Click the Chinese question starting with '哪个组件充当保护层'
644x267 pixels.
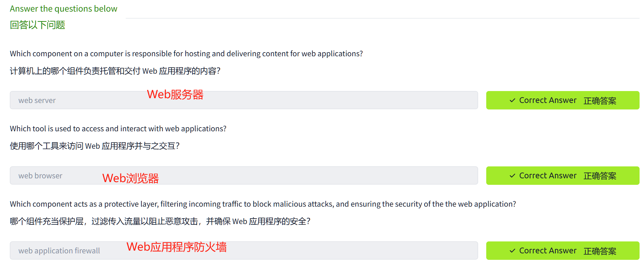pos(160,221)
